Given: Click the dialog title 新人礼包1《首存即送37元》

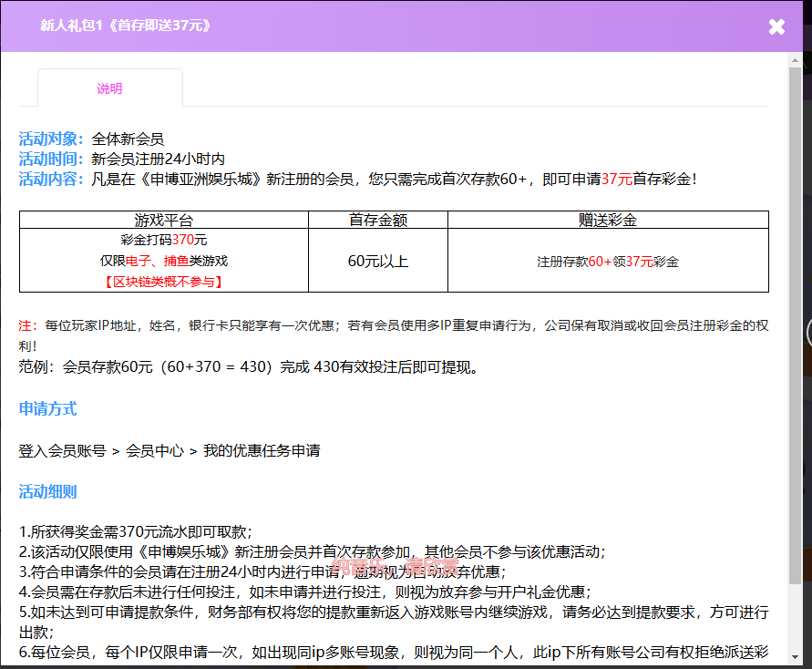Looking at the screenshot, I should 126,26.
